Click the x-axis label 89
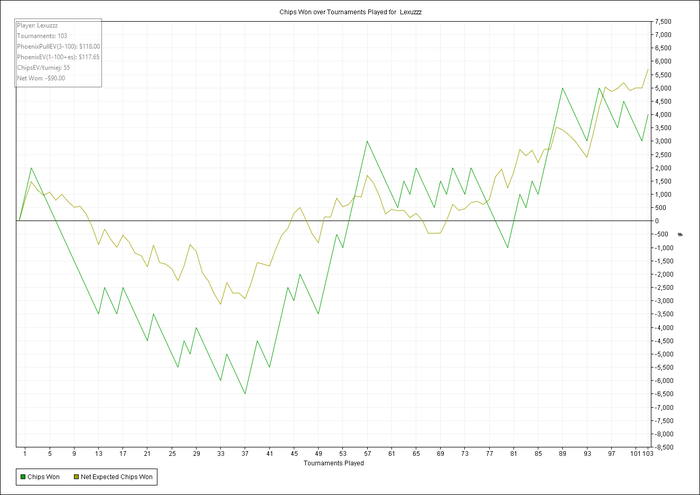The width and height of the screenshot is (700, 495). 562,453
